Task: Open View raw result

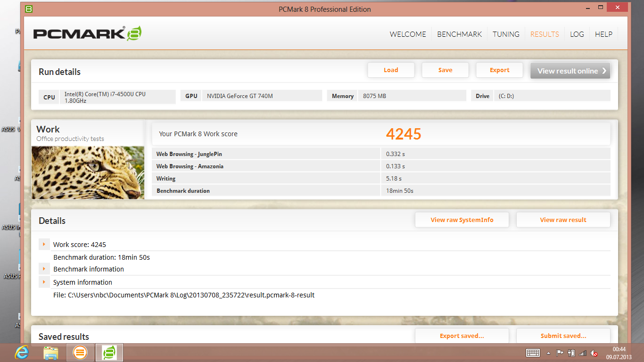Action: pyautogui.click(x=563, y=220)
